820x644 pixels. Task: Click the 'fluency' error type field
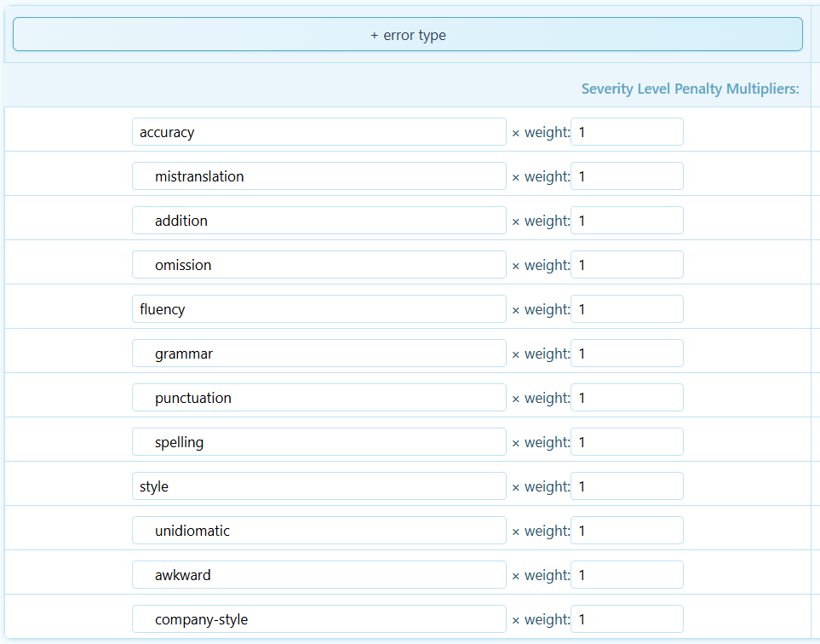point(318,309)
